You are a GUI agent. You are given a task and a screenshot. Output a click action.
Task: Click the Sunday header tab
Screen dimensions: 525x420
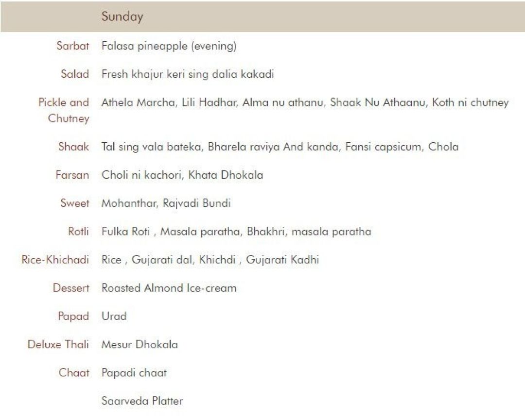pyautogui.click(x=122, y=17)
